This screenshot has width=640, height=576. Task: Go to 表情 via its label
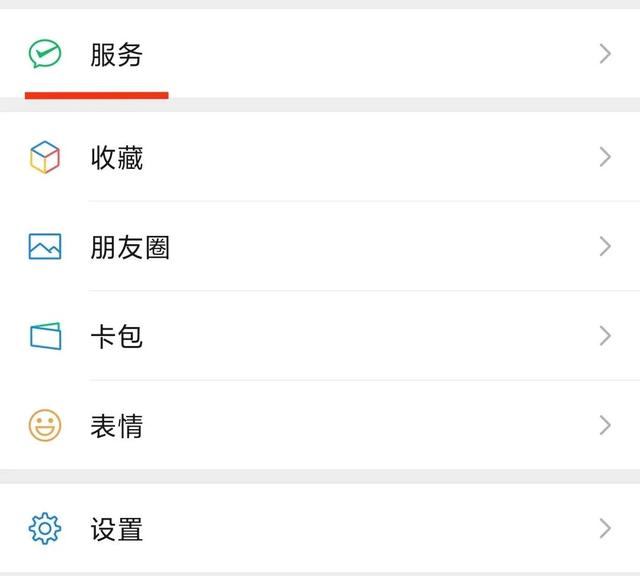click(116, 427)
